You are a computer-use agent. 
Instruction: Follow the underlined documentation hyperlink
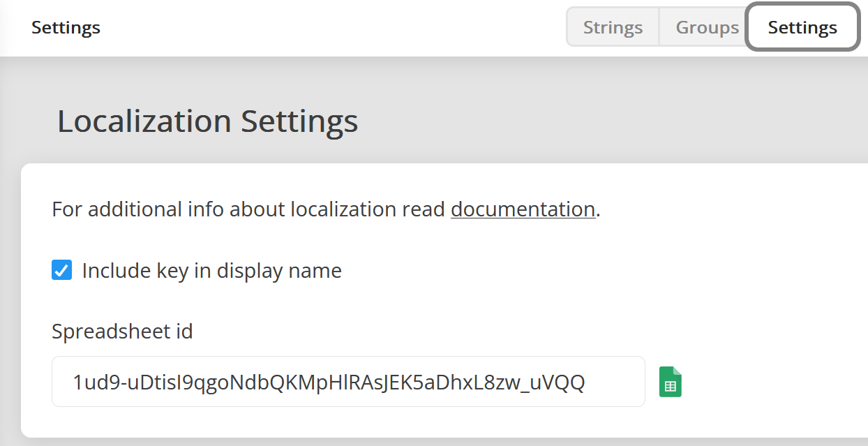523,209
